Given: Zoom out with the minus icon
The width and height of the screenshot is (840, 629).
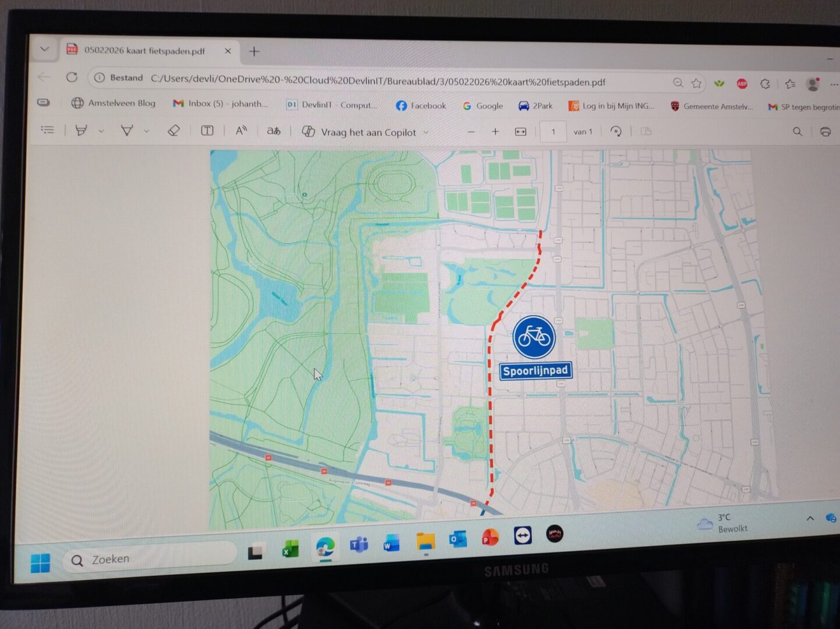Looking at the screenshot, I should pyautogui.click(x=471, y=132).
